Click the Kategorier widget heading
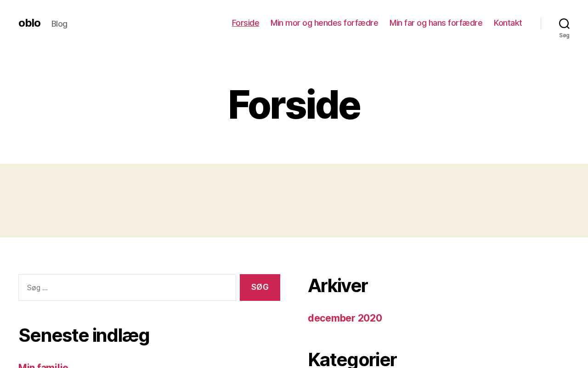Image resolution: width=588 pixels, height=368 pixels. 352,360
